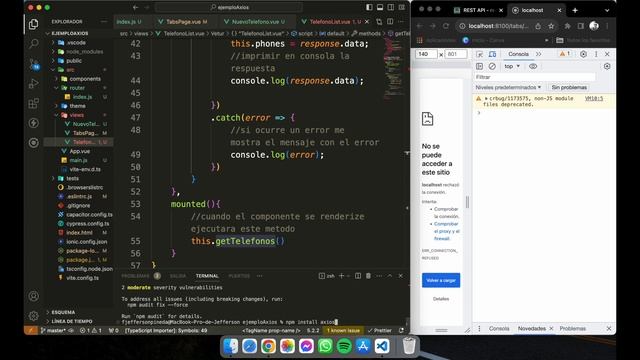Open the Search view in the activity bar
Image resolution: width=640 pixels, height=360 pixels.
click(33, 44)
